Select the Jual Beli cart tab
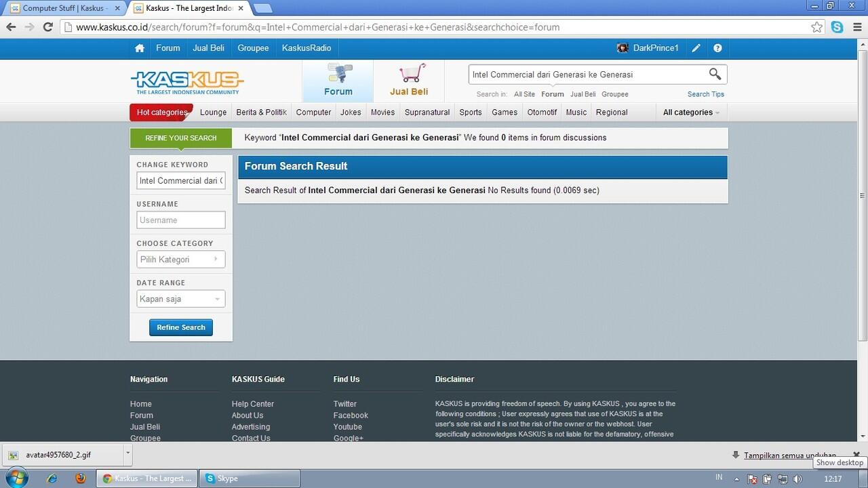Image resolution: width=868 pixels, height=488 pixels. pos(409,81)
